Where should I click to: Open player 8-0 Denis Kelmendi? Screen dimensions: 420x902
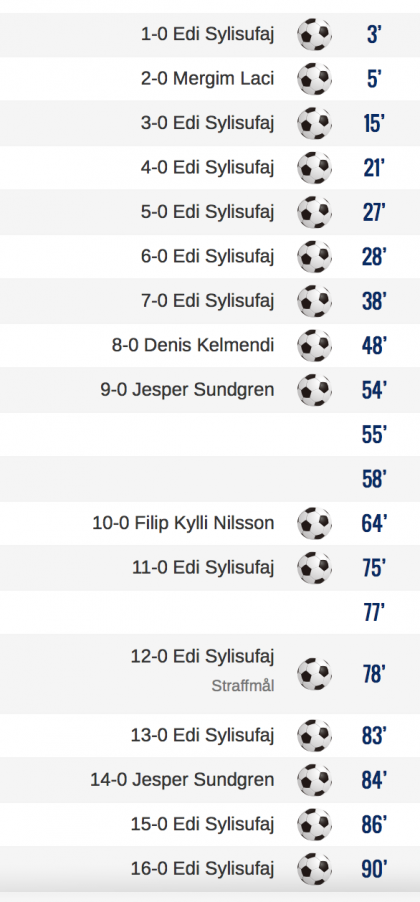coord(193,345)
